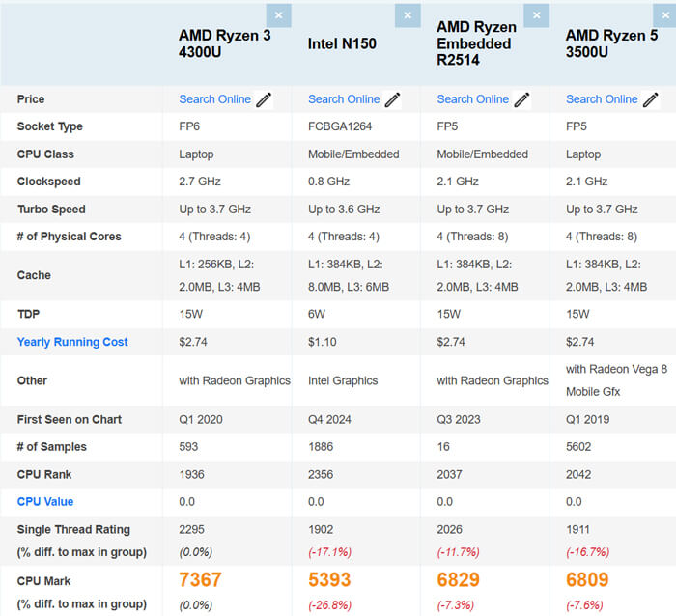Image resolution: width=676 pixels, height=616 pixels.
Task: Click CPU Rank 2356
Action: point(321,475)
